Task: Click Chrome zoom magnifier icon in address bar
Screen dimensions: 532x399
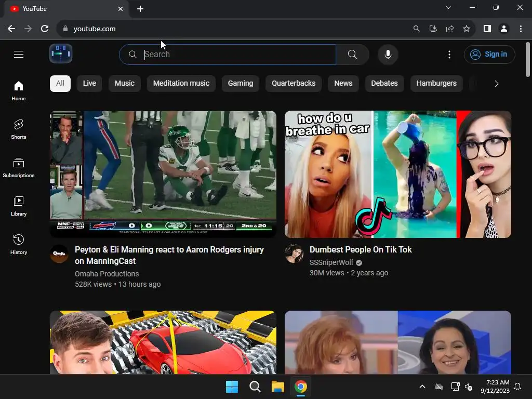Action: pyautogui.click(x=416, y=29)
